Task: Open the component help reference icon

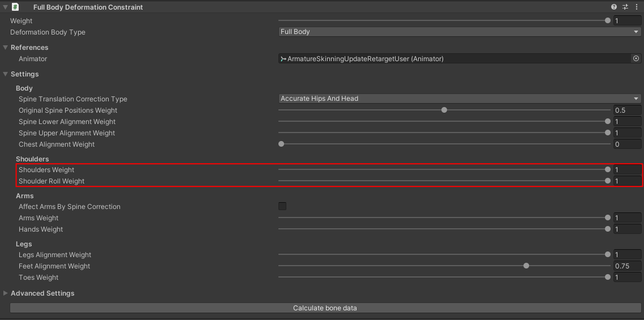Action: click(614, 7)
